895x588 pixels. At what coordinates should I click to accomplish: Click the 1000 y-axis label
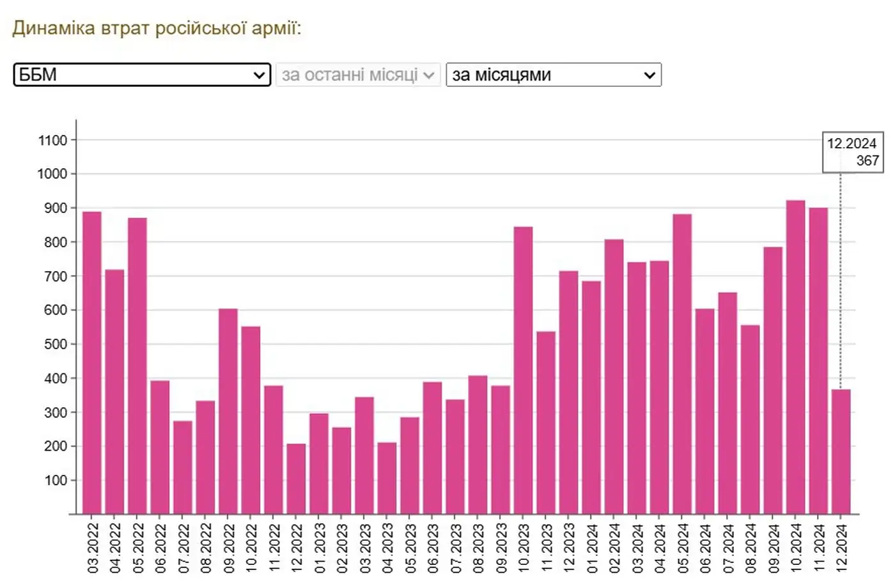coord(52,174)
